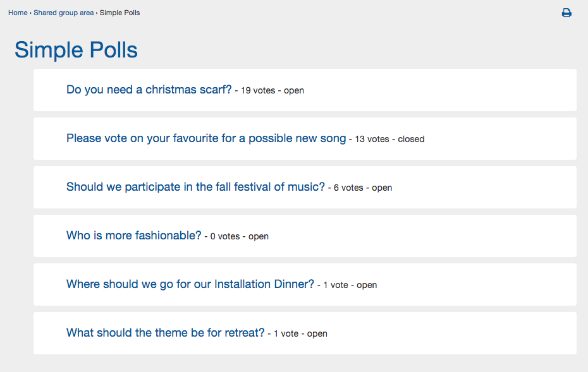The width and height of the screenshot is (588, 372).
Task: Open the 'Do you need a christmas scarf?' poll
Action: (x=149, y=90)
